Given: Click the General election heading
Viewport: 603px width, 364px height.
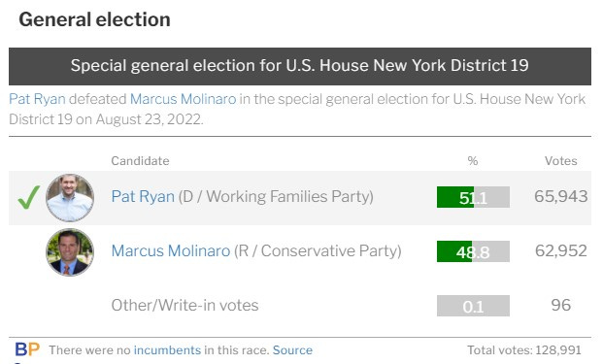Looking at the screenshot, I should pos(94,19).
